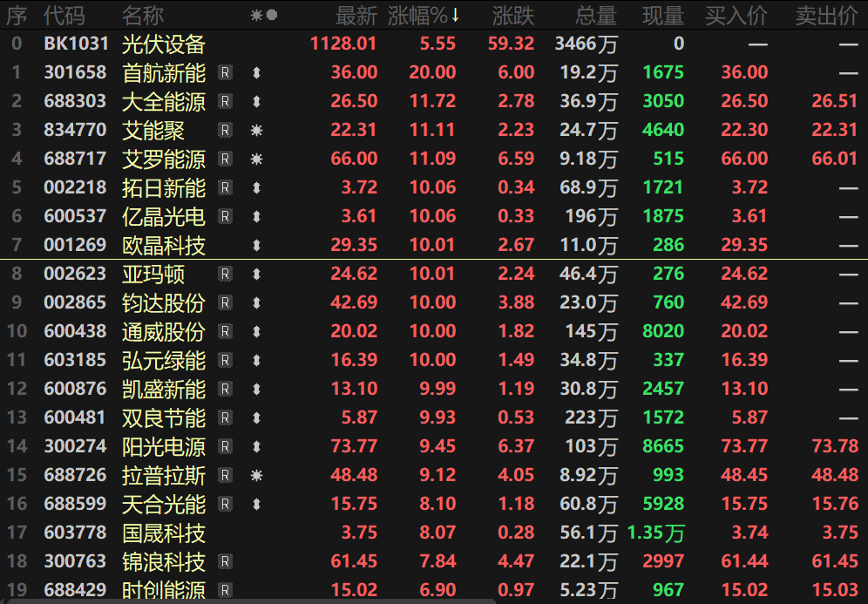This screenshot has height=604, width=868.
Task: Select stock code 600537
Action: [75, 216]
